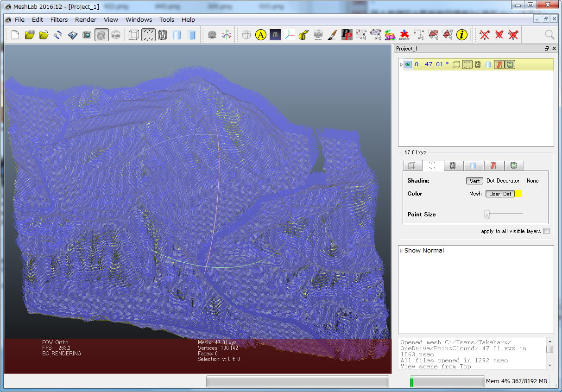Viewport: 562px width, 392px height.
Task: Open the bounding box render options tab
Action: point(412,166)
